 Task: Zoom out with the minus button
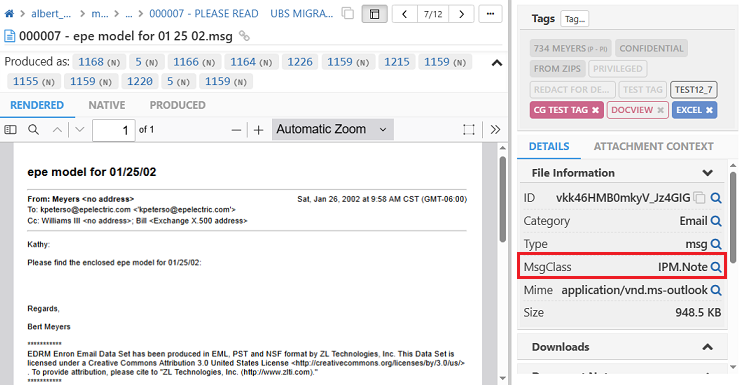(x=236, y=130)
